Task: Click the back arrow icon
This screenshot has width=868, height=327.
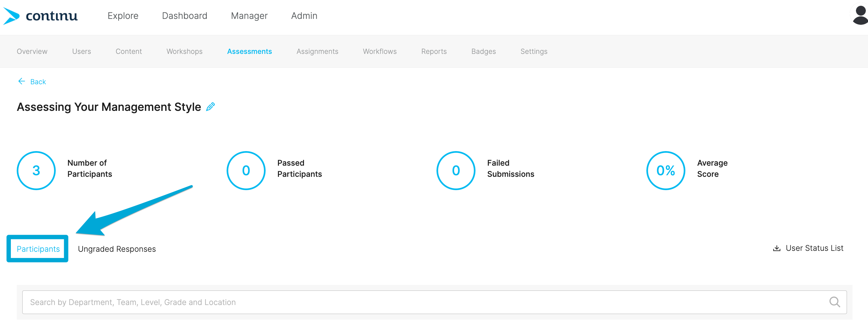Action: (x=22, y=81)
